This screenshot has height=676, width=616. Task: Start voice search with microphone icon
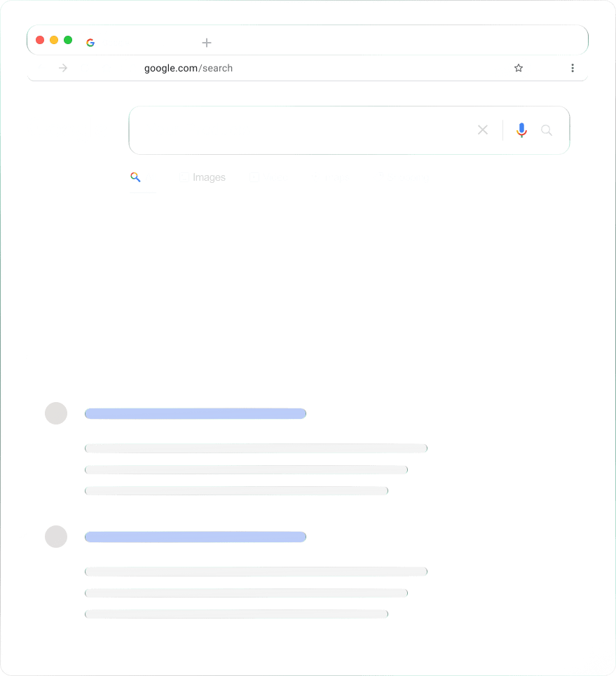(521, 130)
